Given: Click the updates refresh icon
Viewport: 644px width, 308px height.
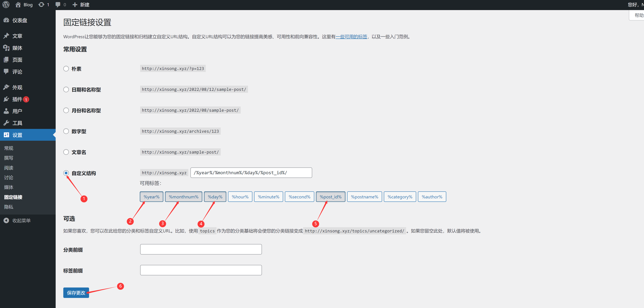Looking at the screenshot, I should [41, 5].
